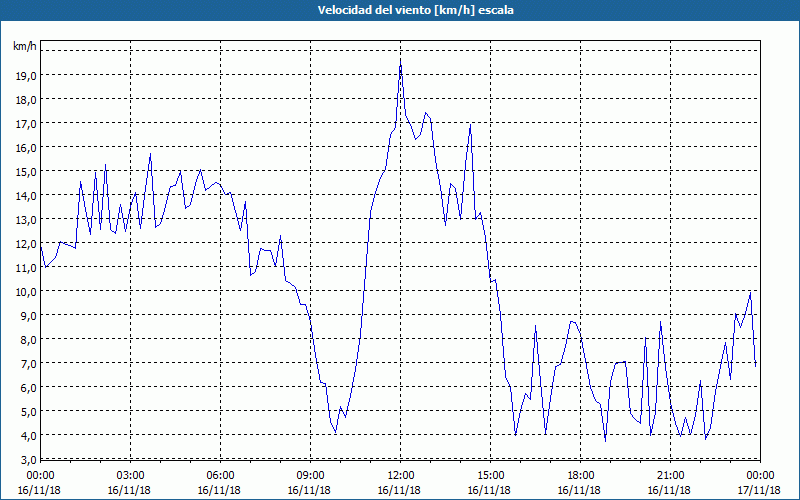The image size is (800, 500).
Task: Select the '17,0' y-axis label
Action: click(27, 123)
